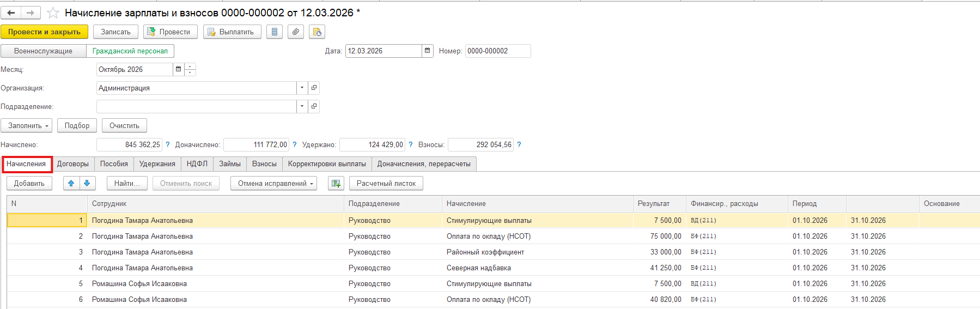Move selected row up with blue arrow
Screen dimensions: 980x309
pos(71,184)
